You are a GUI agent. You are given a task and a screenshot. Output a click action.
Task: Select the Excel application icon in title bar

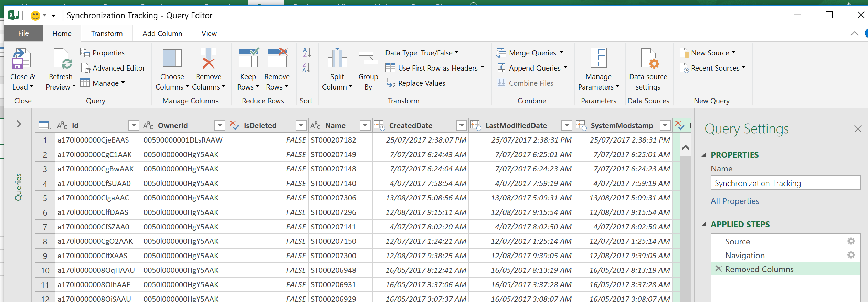click(13, 15)
